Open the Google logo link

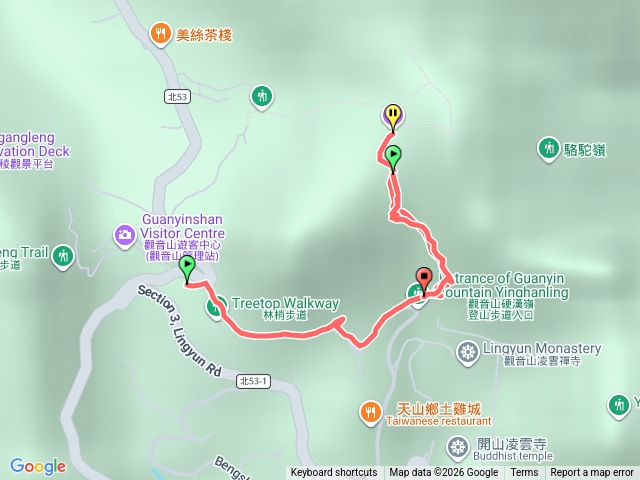point(38,466)
